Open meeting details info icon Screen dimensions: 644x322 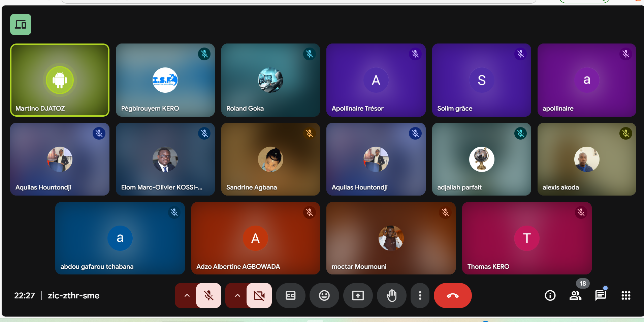tap(550, 296)
